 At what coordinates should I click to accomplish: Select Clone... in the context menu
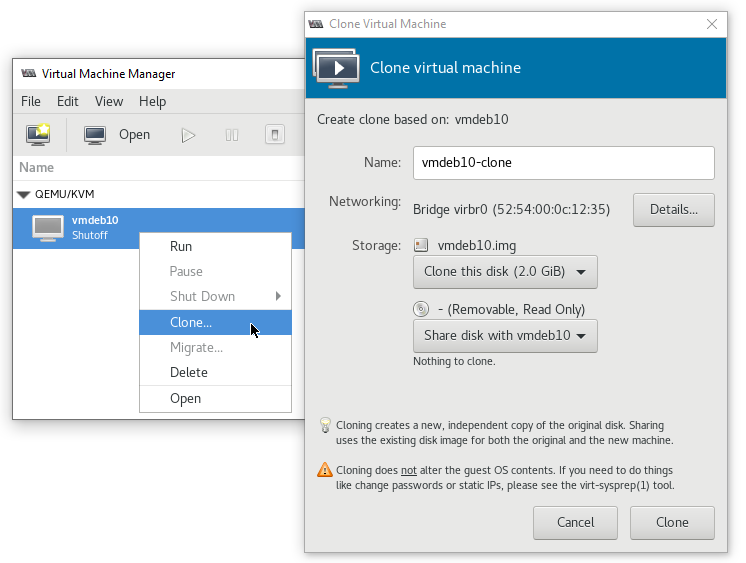click(x=216, y=322)
